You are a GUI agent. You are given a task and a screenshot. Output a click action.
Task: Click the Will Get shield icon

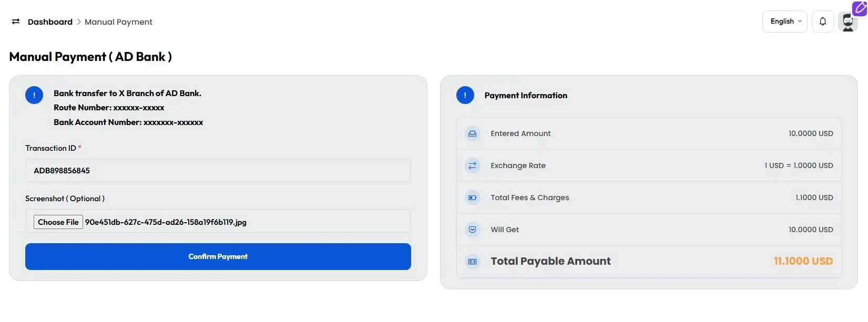(x=473, y=230)
